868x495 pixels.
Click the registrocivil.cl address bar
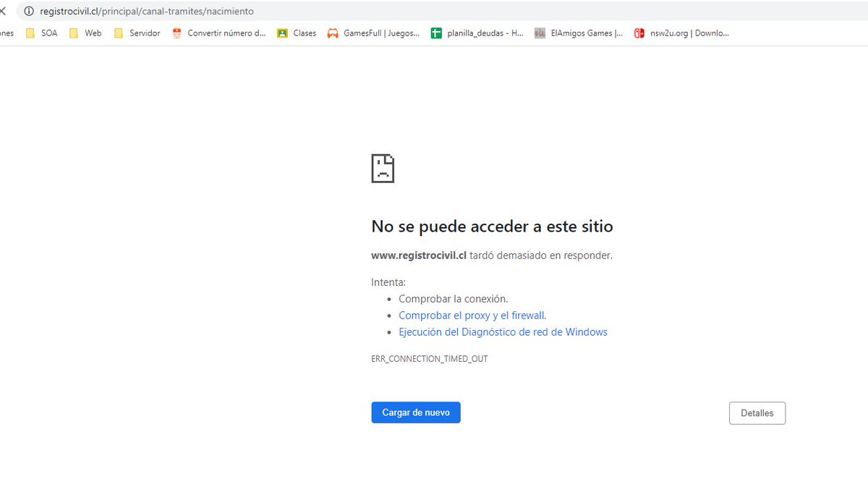click(x=145, y=11)
